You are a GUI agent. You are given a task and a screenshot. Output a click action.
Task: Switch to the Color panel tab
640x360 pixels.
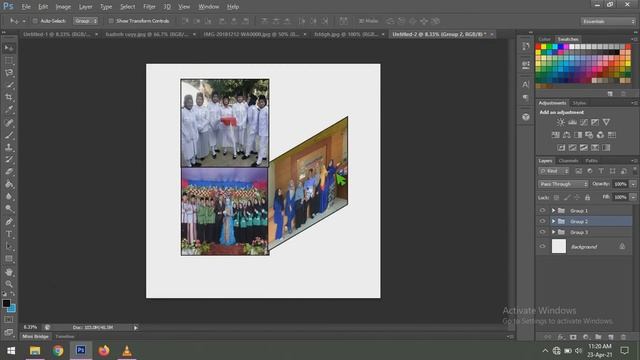[x=544, y=39]
